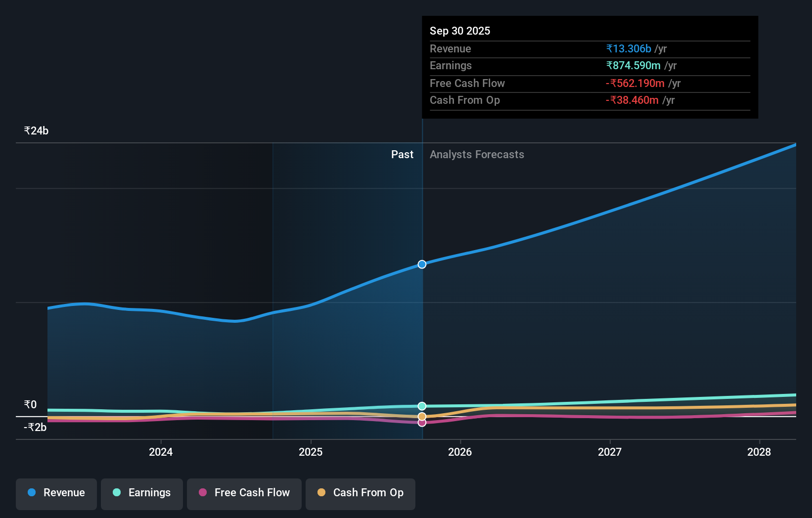Click the Cash From Op marker on the divider line
Viewport: 812px width, 518px height.
[x=421, y=416]
